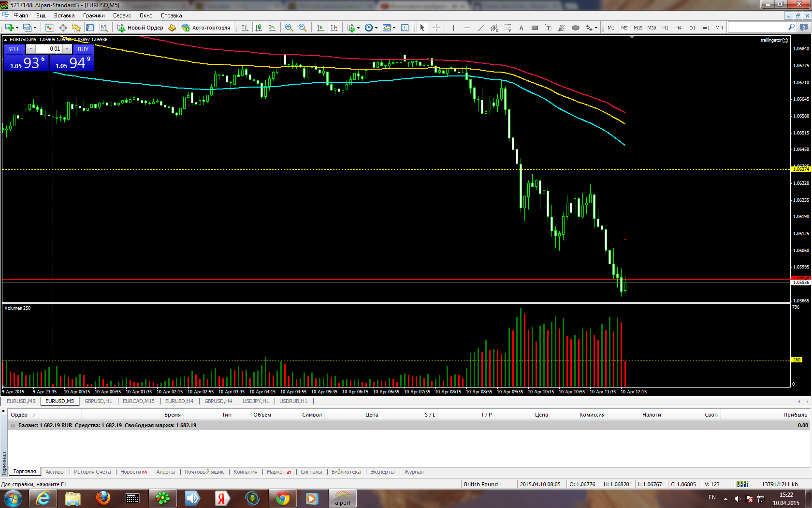Select the text 'A' tool
Image resolution: width=812 pixels, height=508 pixels.
coord(521,28)
